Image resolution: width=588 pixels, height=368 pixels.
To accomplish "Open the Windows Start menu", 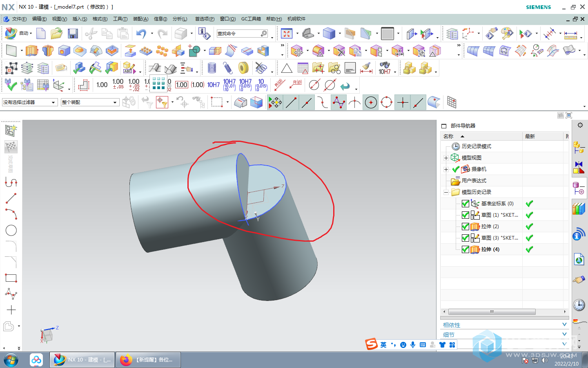I will 11,360.
